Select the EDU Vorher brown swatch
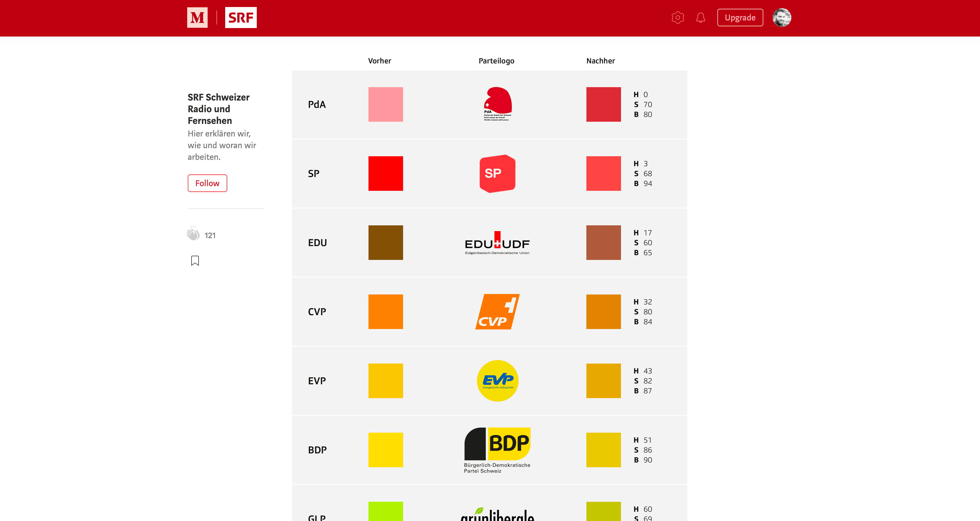 [385, 243]
